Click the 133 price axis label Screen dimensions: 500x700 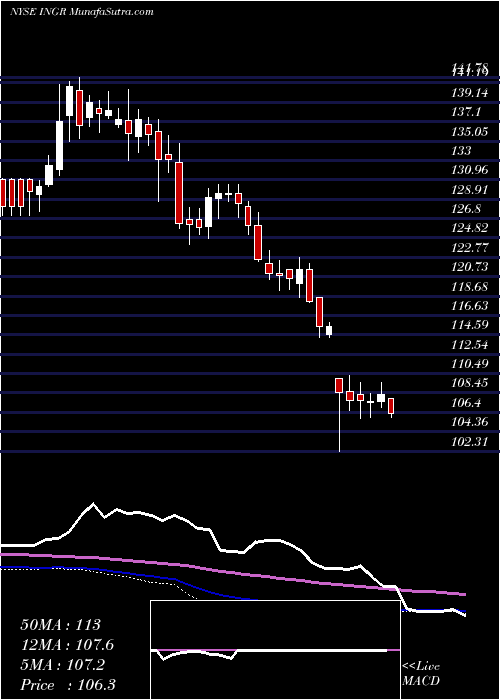[461, 151]
